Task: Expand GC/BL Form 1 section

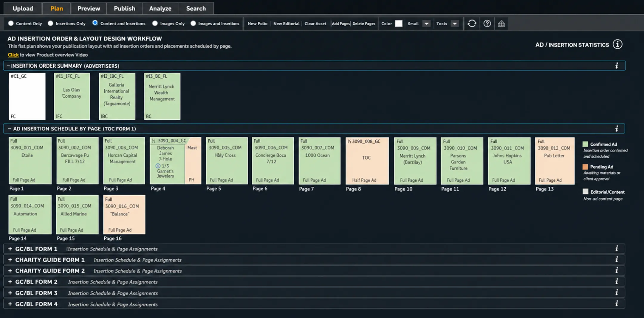Action: tap(10, 249)
